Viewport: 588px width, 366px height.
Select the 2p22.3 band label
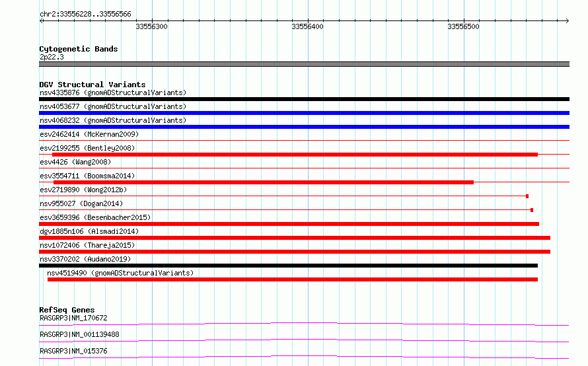[52, 57]
